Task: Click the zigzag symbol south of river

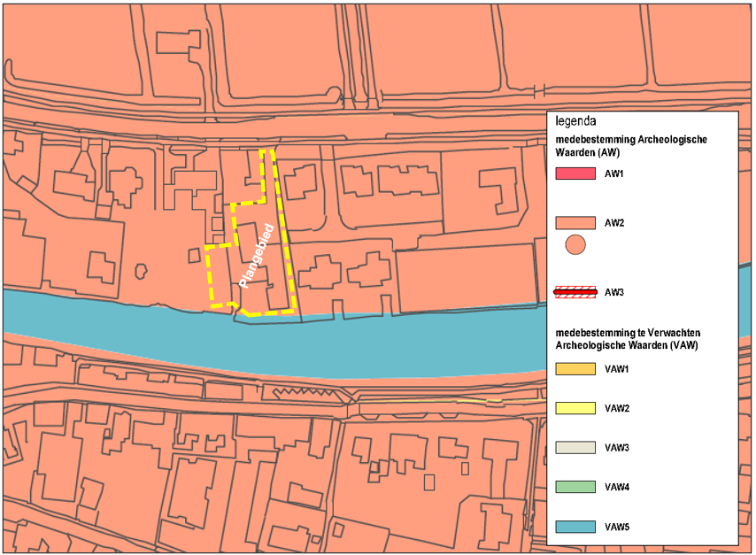Action: coord(303,392)
